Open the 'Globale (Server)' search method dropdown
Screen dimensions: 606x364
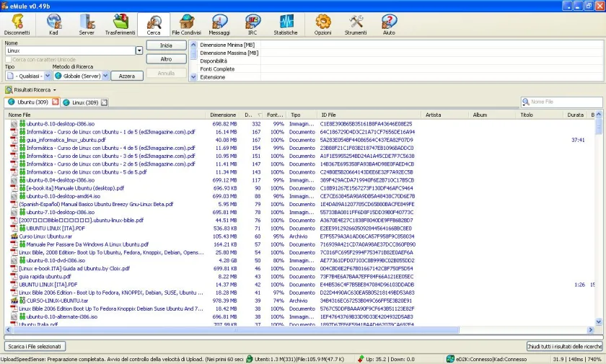point(105,76)
